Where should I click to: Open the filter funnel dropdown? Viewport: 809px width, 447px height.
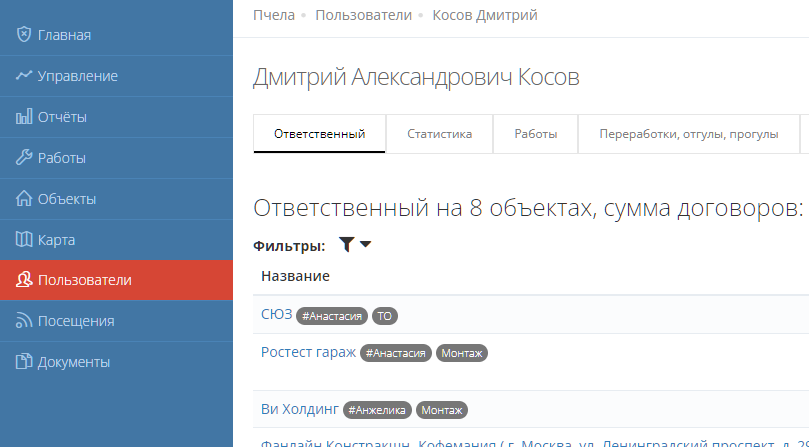pos(354,245)
